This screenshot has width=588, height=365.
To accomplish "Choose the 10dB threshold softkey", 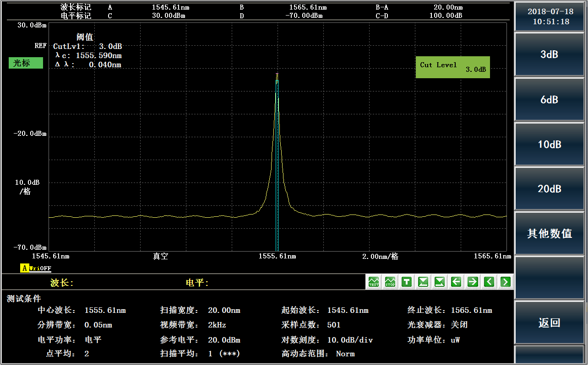I will [x=549, y=144].
